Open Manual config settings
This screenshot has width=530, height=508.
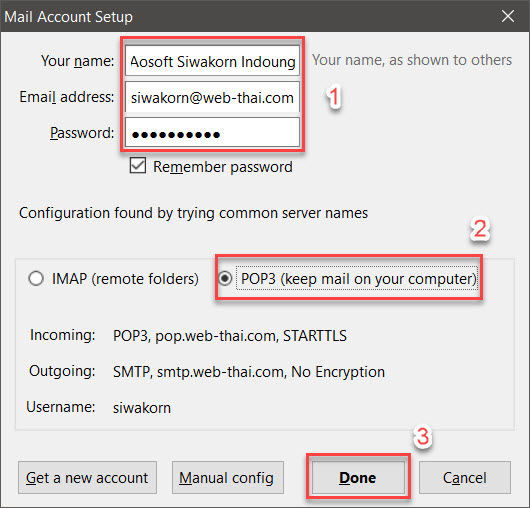click(x=227, y=478)
